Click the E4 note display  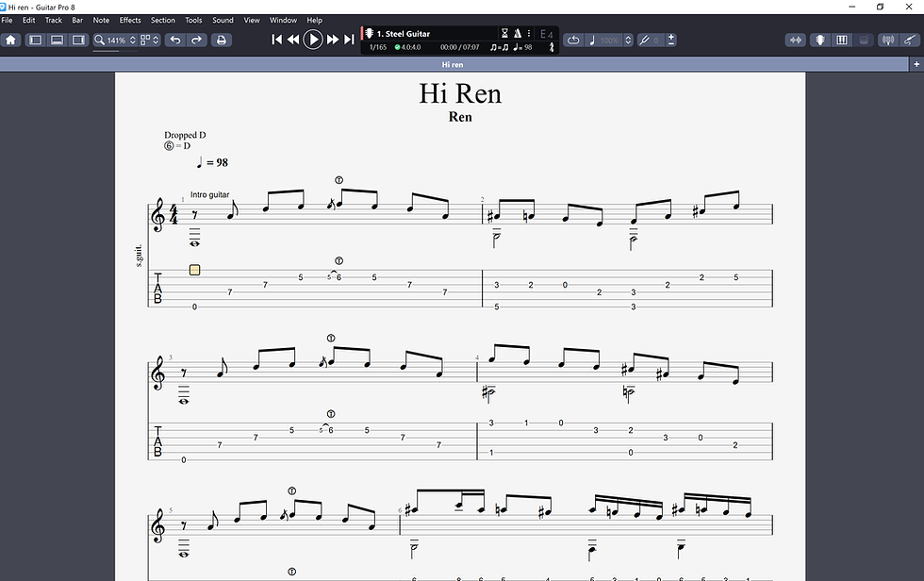coord(546,34)
